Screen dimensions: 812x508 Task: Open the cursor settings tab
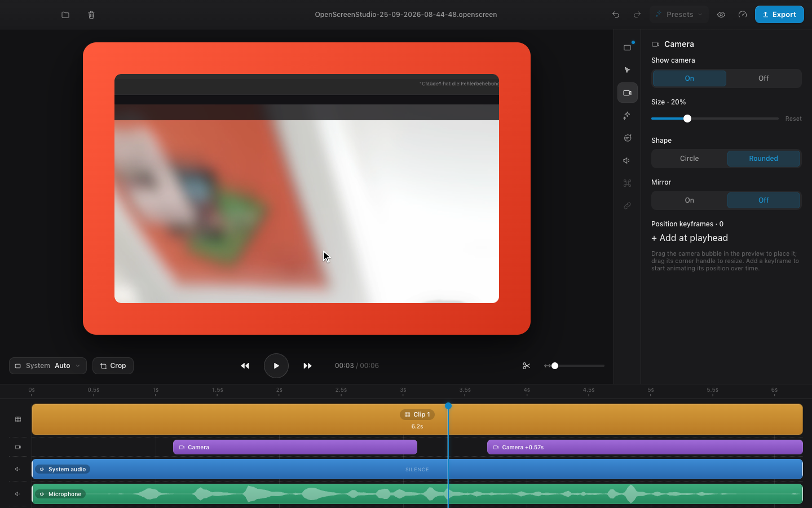point(627,70)
